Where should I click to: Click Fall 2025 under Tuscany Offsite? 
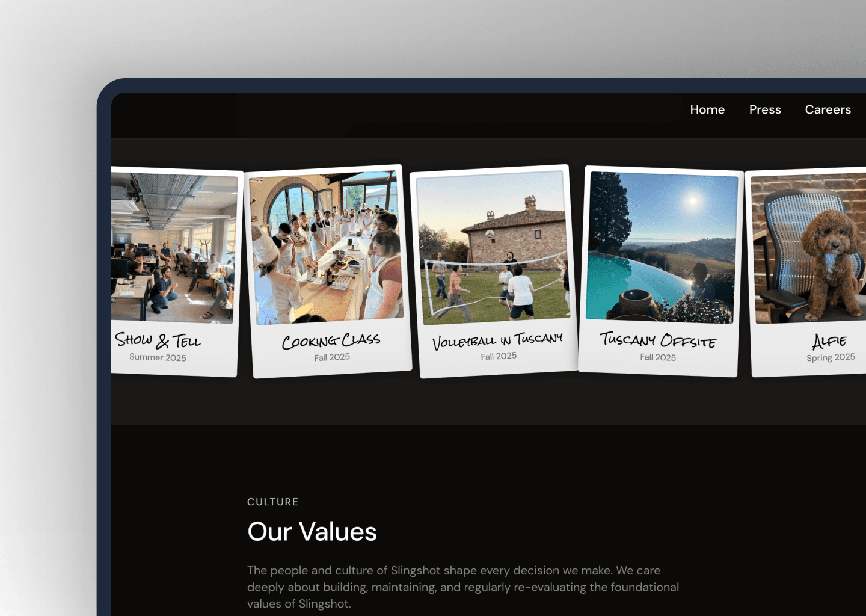point(658,357)
